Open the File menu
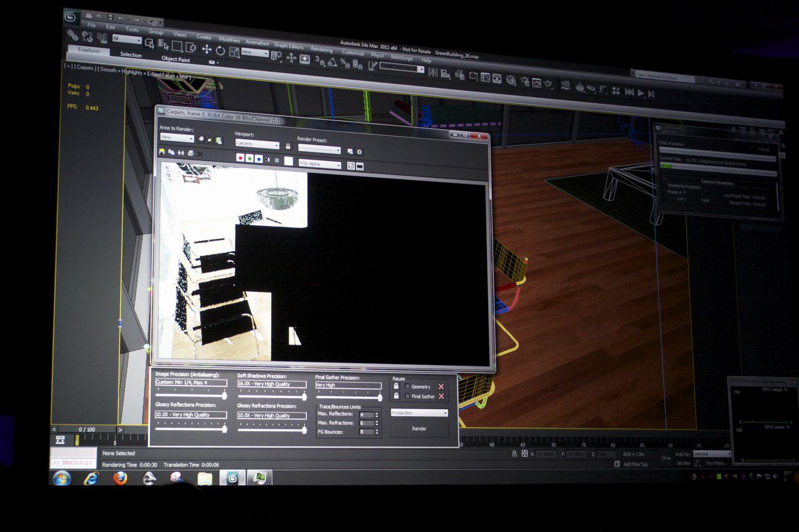 coord(91,25)
